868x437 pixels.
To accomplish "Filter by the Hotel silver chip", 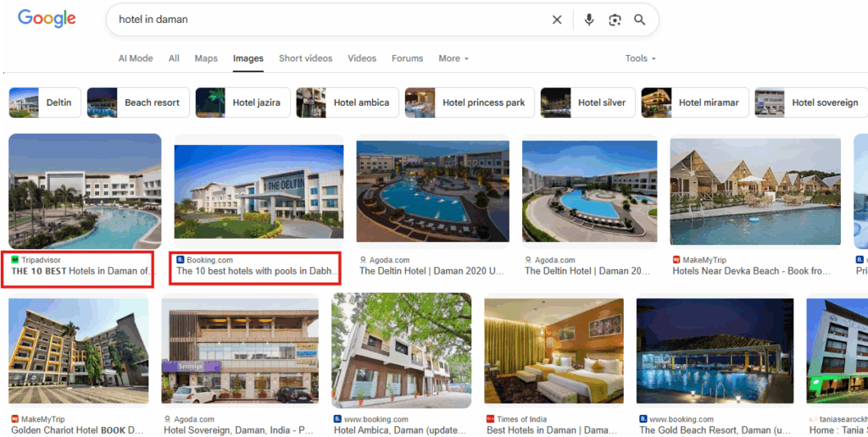I will pyautogui.click(x=588, y=102).
